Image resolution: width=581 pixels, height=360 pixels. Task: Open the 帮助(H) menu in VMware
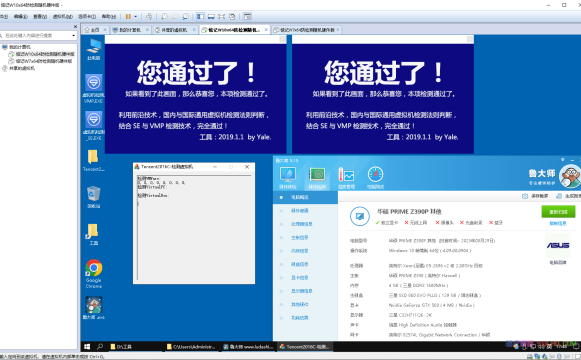[x=109, y=16]
